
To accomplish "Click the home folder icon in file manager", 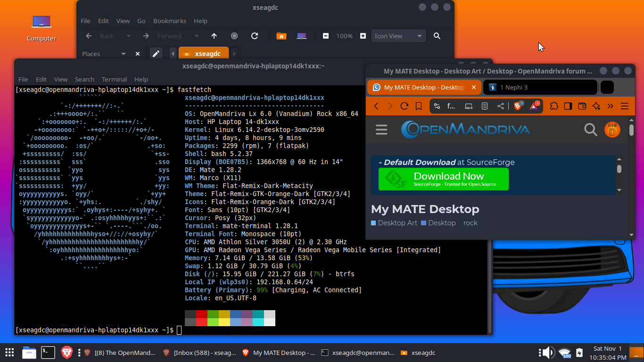I will click(281, 36).
